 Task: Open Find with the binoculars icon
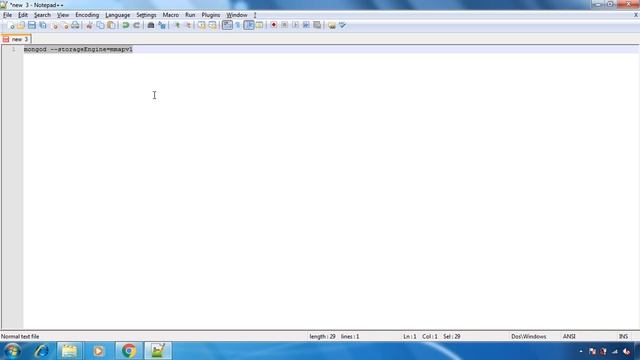[151, 25]
